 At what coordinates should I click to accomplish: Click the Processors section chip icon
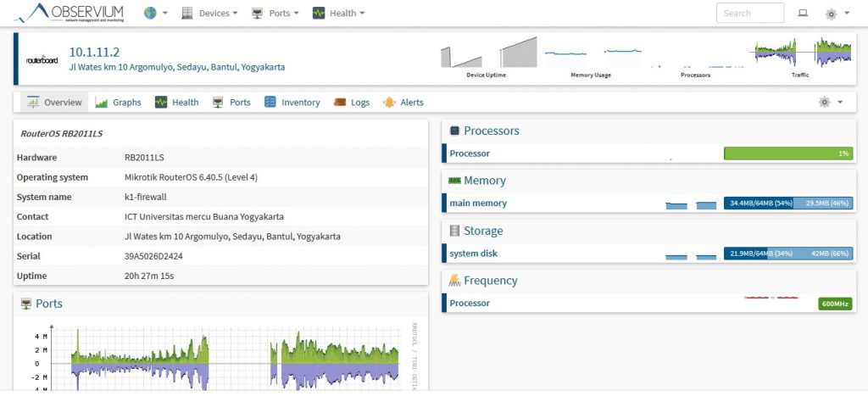454,131
